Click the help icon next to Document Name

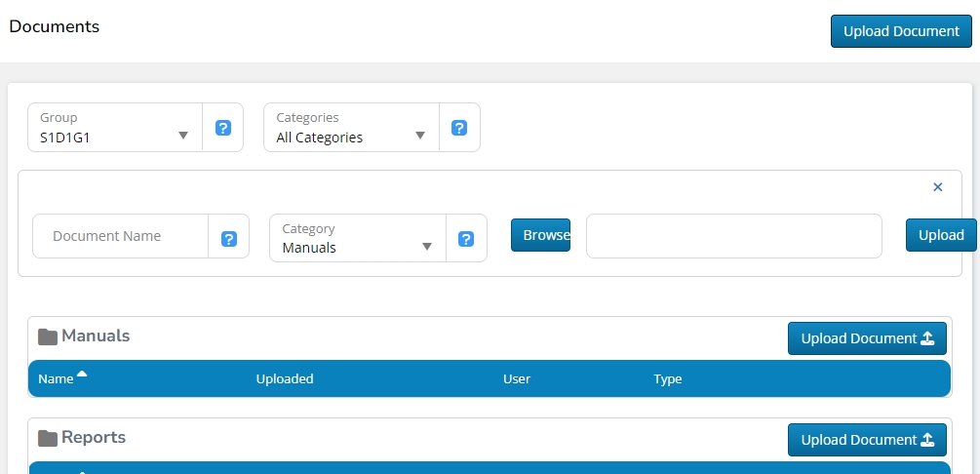click(229, 238)
